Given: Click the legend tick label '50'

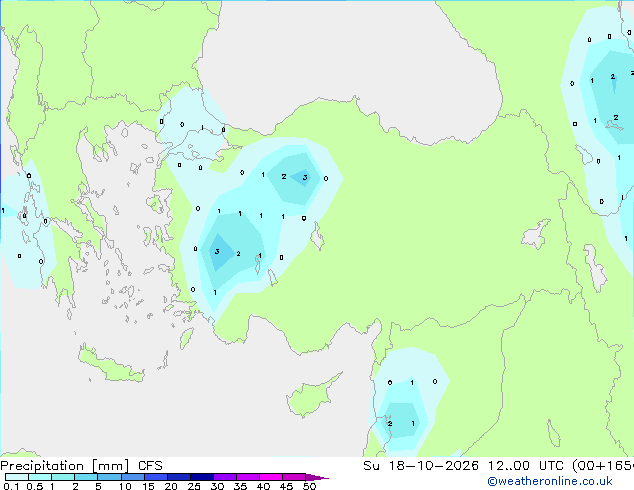Looking at the screenshot, I should click(309, 486).
